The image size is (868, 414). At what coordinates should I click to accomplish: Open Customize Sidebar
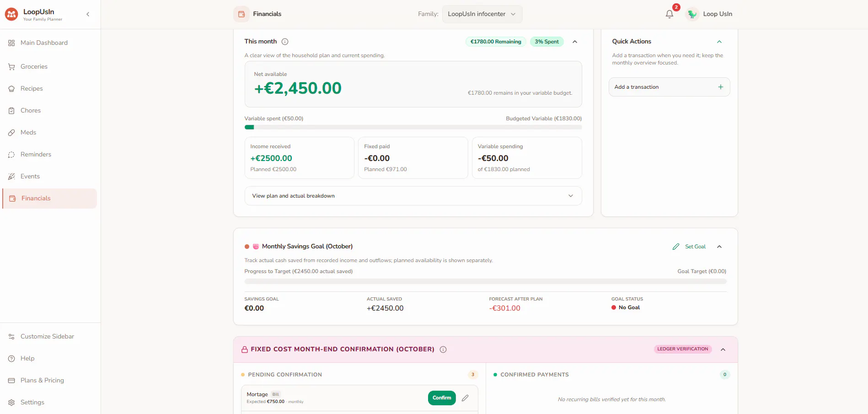[x=49, y=337]
